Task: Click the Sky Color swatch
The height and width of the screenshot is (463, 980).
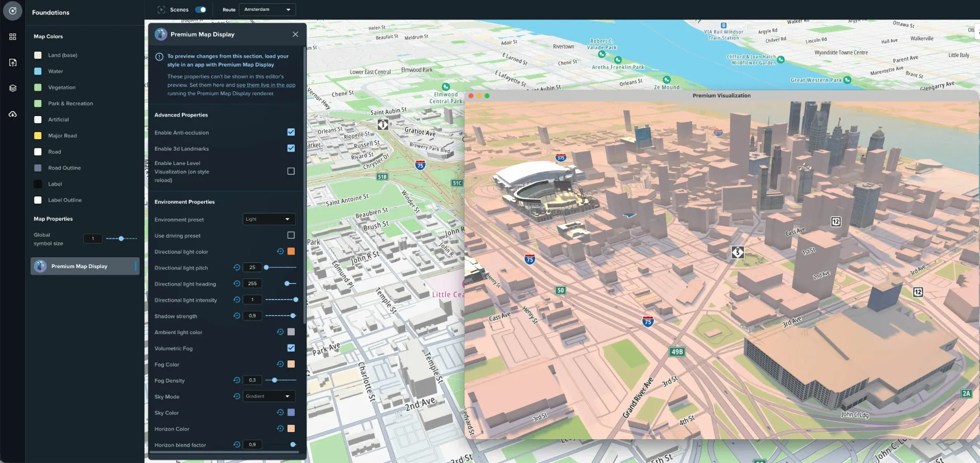Action: tap(291, 412)
